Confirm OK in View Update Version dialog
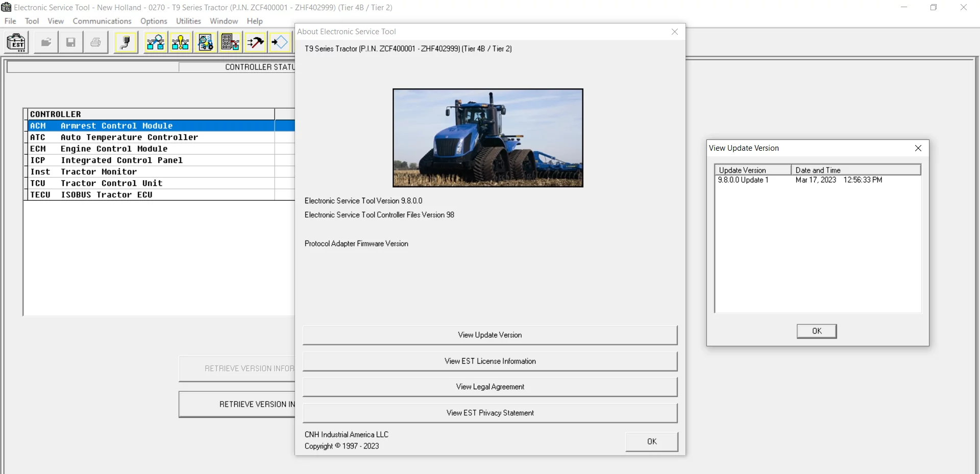 click(x=817, y=331)
